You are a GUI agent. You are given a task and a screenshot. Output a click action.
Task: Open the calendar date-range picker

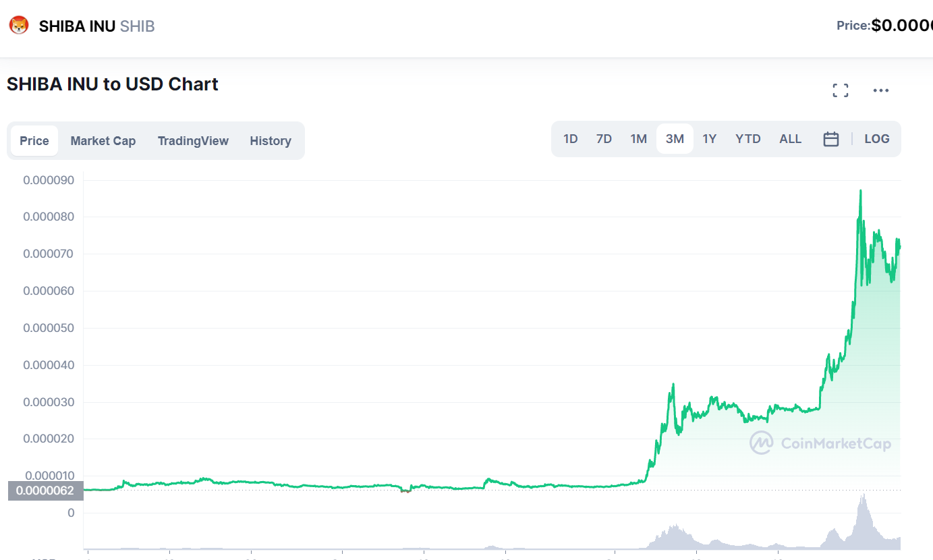[830, 138]
